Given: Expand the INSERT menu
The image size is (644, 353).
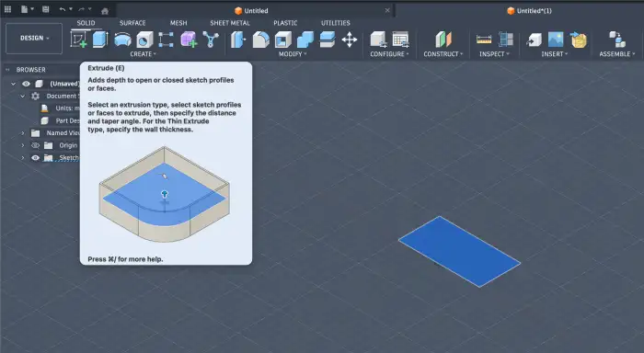Looking at the screenshot, I should point(555,54).
